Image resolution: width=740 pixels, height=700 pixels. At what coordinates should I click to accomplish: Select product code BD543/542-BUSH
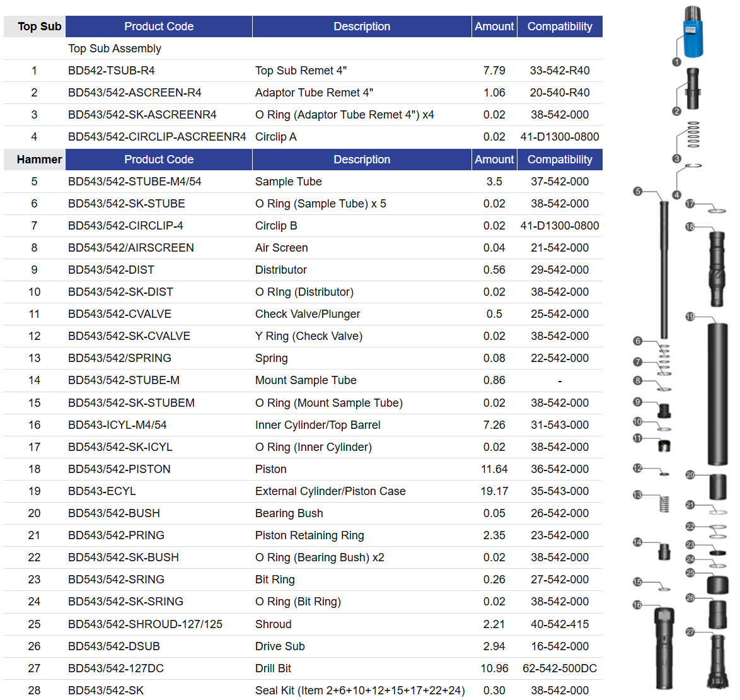[113, 513]
